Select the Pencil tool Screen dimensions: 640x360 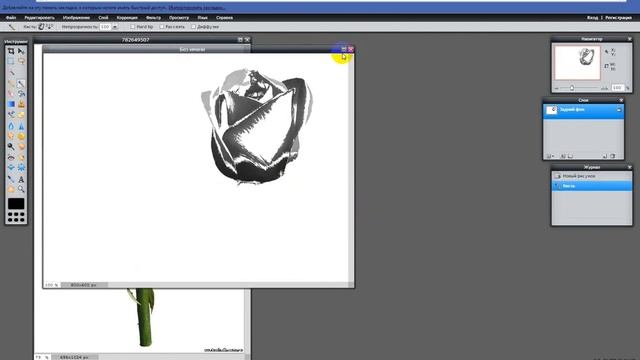click(11, 83)
